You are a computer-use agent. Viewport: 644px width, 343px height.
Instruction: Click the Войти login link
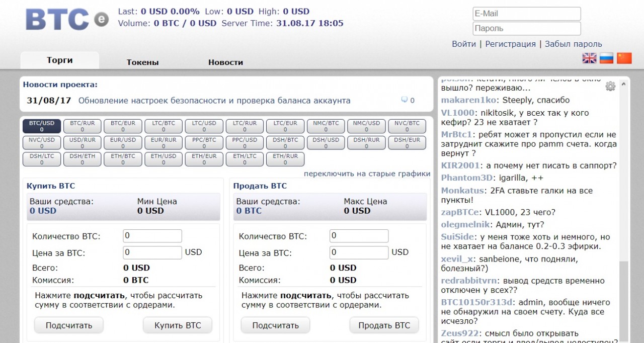[x=464, y=44]
